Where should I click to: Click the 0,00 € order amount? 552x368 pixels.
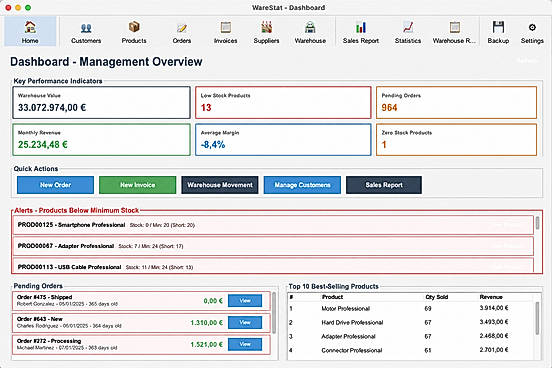pos(213,301)
